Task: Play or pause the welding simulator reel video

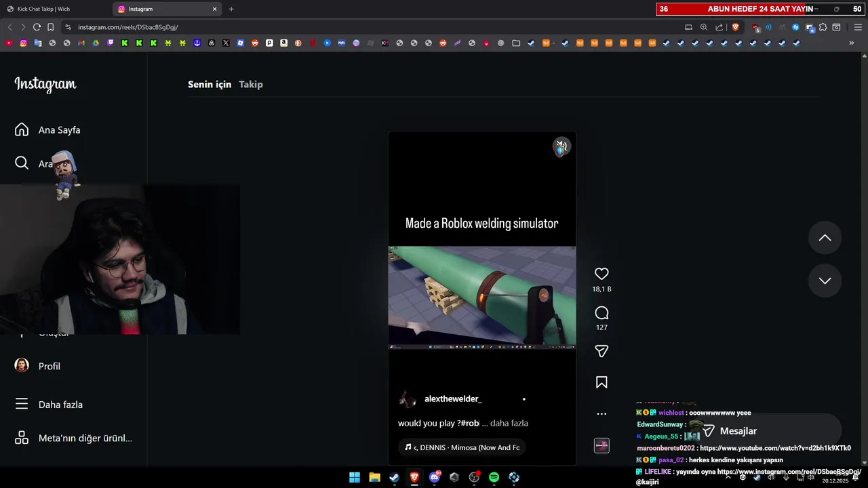Action: click(482, 298)
